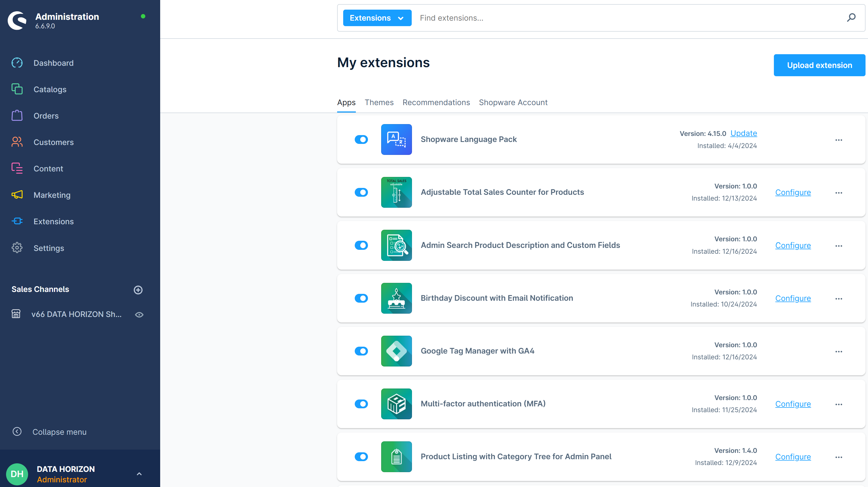Open more options for Multi-factor authentication
Screen dimensions: 868x487
839,404
